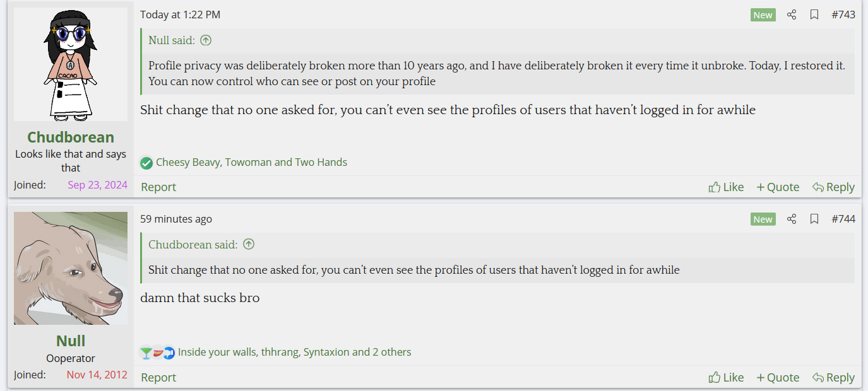Quote Chudborean's post

pos(778,187)
